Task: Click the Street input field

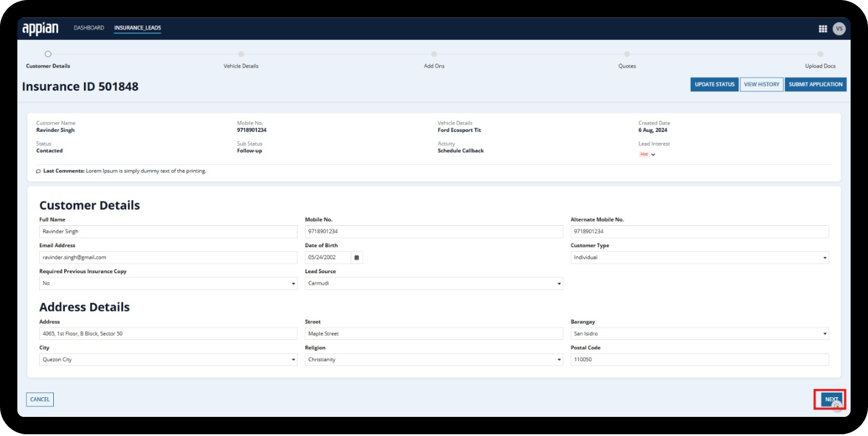Action: (434, 334)
